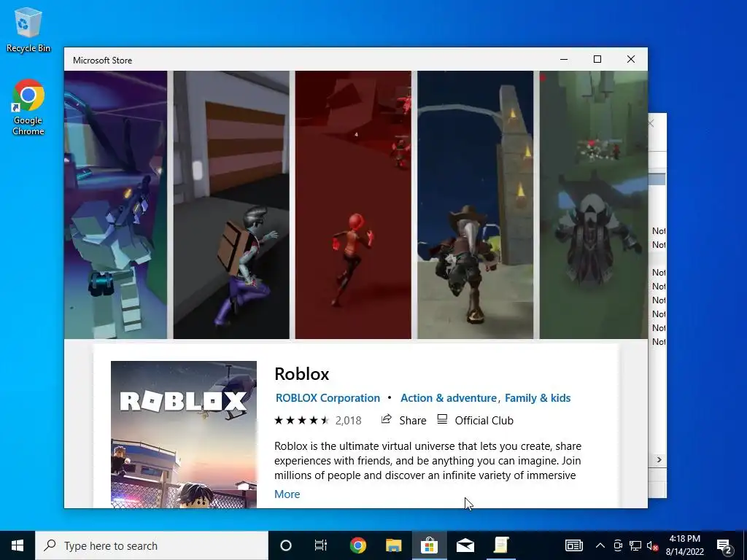Click the muted volume tray icon
This screenshot has height=560, width=747.
click(x=652, y=545)
